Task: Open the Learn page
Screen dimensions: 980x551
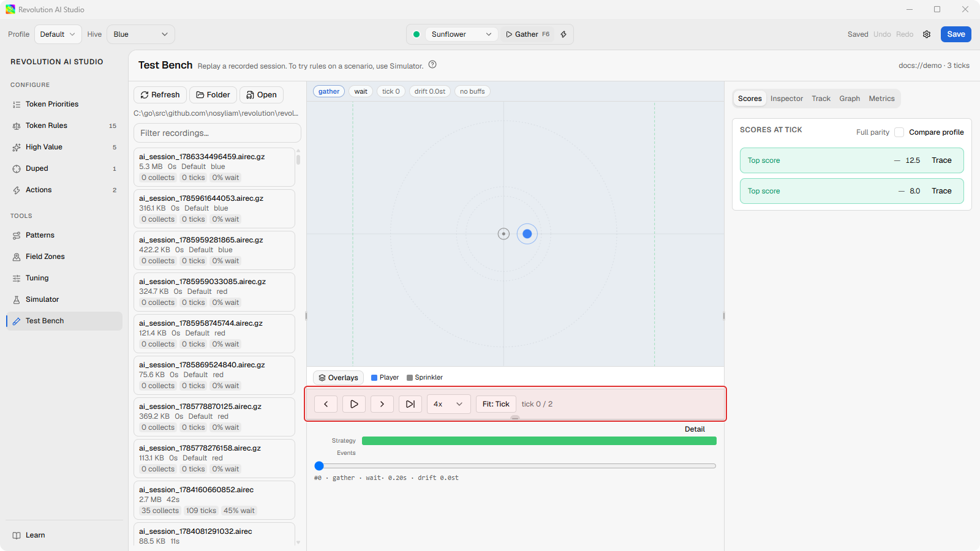Action: [64, 535]
